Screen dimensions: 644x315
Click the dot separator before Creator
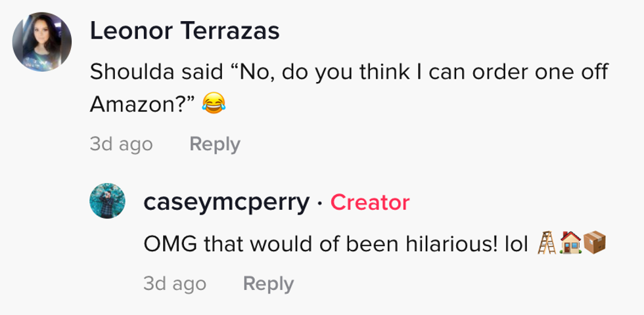319,203
